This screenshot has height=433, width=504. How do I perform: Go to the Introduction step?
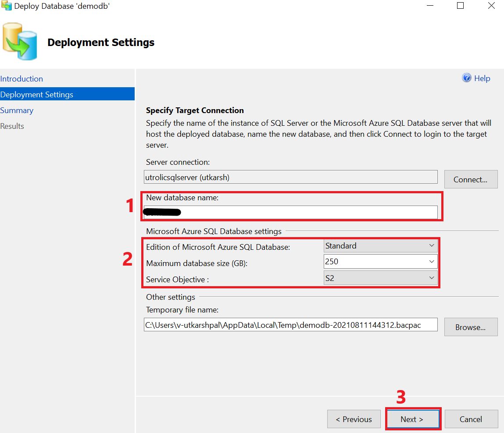[21, 79]
